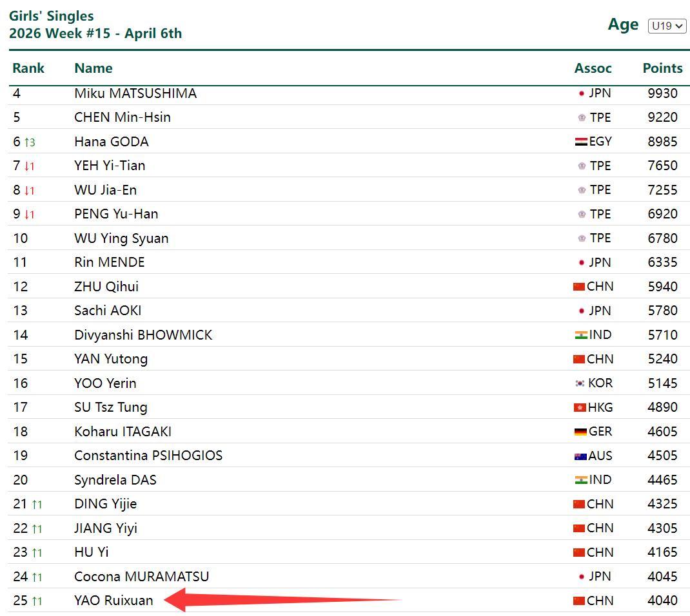
Task: Click the German flag for Koharu ITAGAKI
Action: point(580,432)
